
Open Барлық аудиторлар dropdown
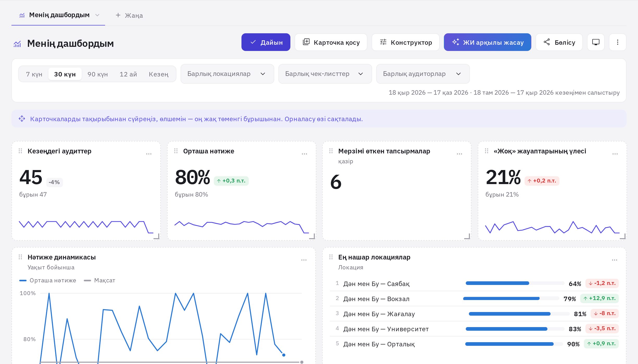423,74
